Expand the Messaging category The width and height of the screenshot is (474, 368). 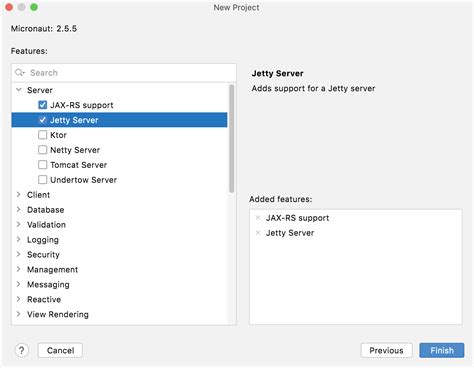(x=19, y=284)
